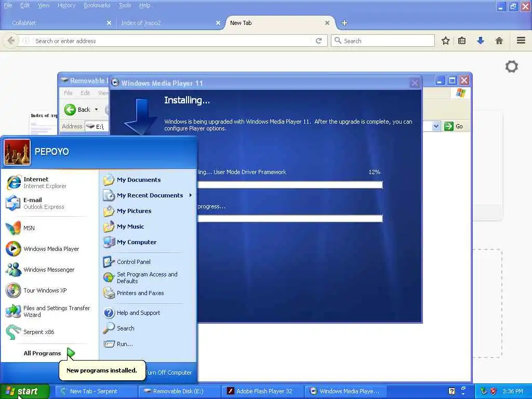The height and width of the screenshot is (399, 532).
Task: Open the browser View menu
Action: 44,5
